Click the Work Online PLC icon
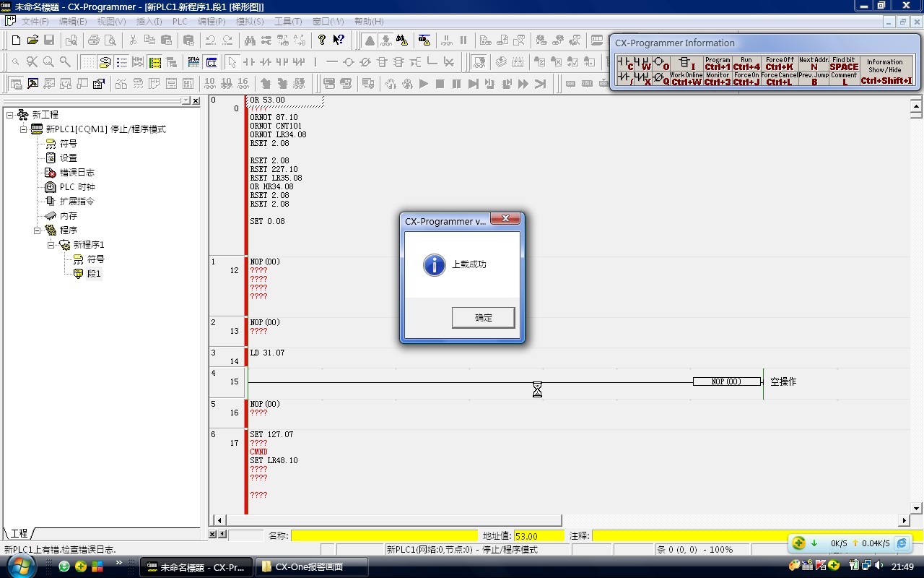 (x=369, y=40)
